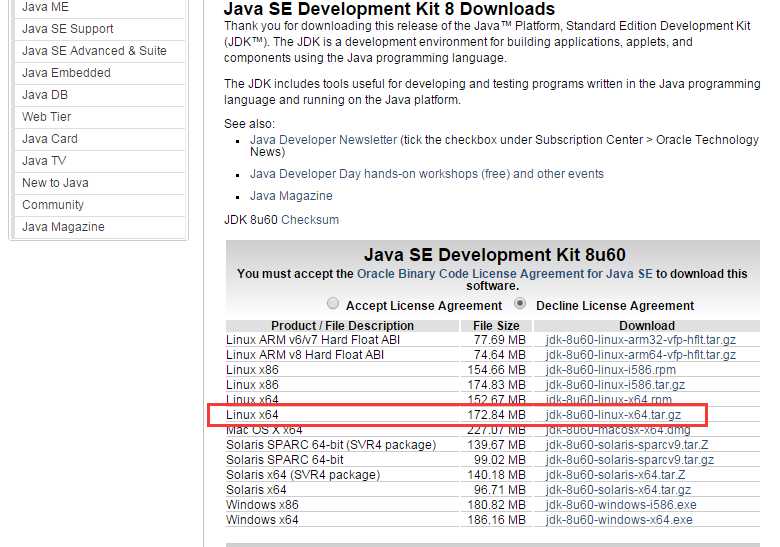Image resolution: width=780 pixels, height=547 pixels.
Task: Download jdk-8u60-linux-arm32-vfp-hflt.tar.gz
Action: click(640, 340)
